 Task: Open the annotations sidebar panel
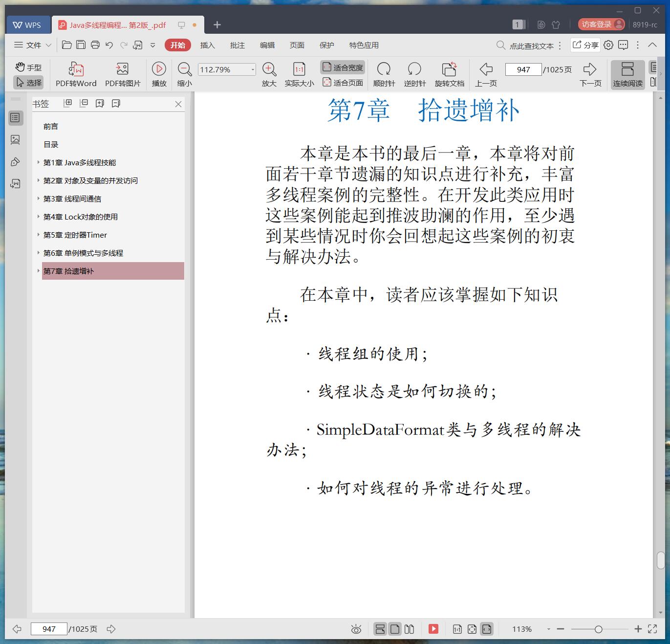pos(15,162)
